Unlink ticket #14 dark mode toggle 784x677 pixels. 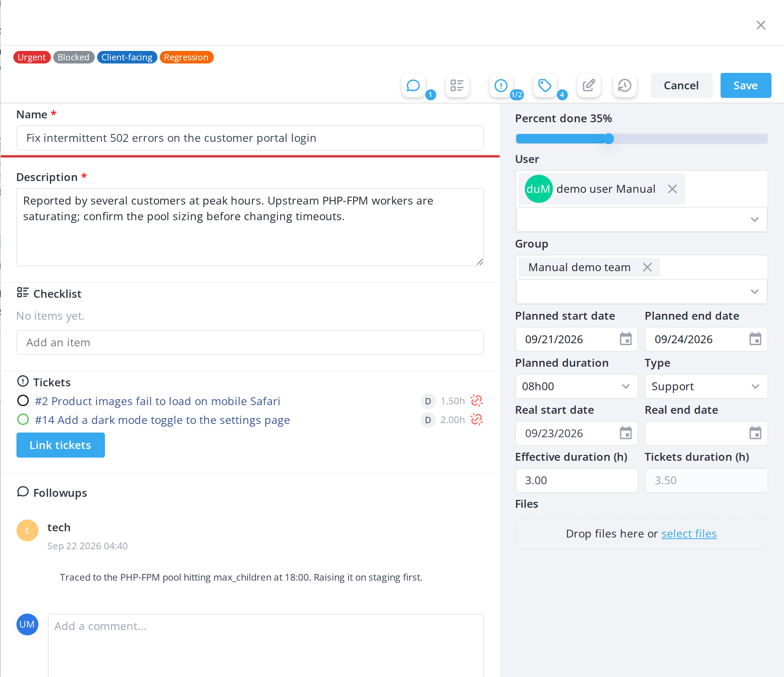point(476,420)
